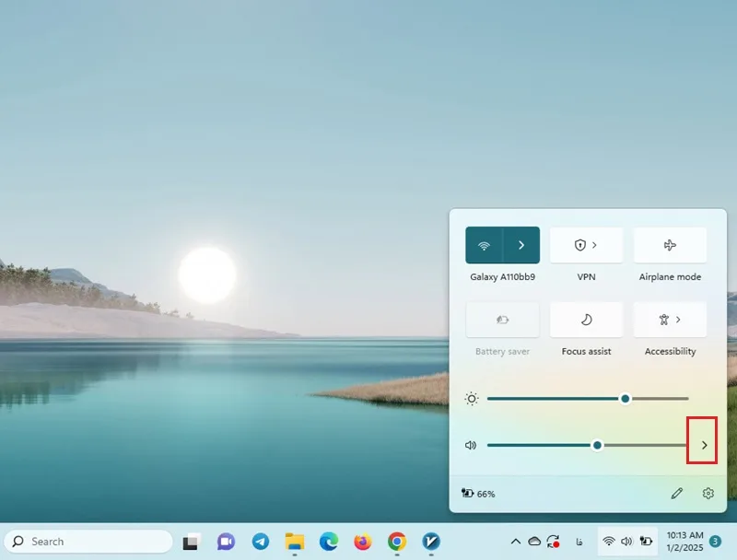Viewport: 737px width, 560px height.
Task: Open File Explorer from taskbar
Action: tap(295, 542)
